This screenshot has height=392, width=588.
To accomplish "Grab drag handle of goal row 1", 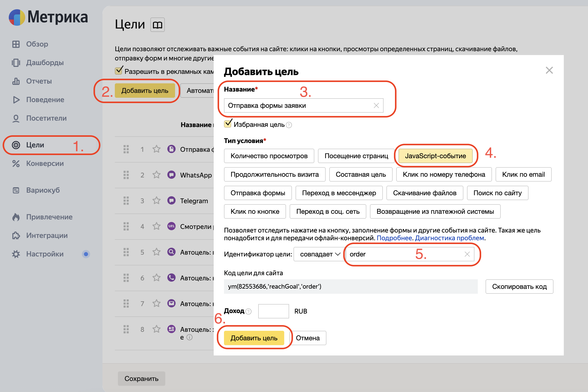I will click(126, 149).
